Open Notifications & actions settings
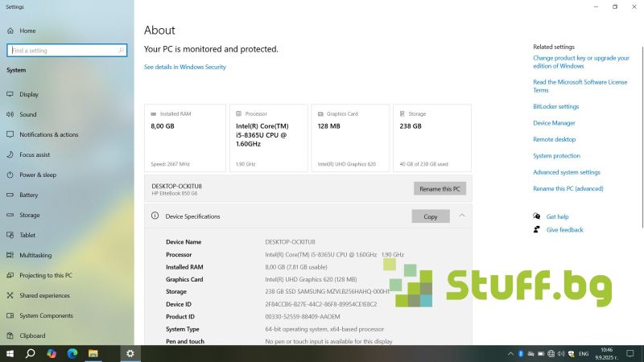The height and width of the screenshot is (362, 644). tap(48, 134)
